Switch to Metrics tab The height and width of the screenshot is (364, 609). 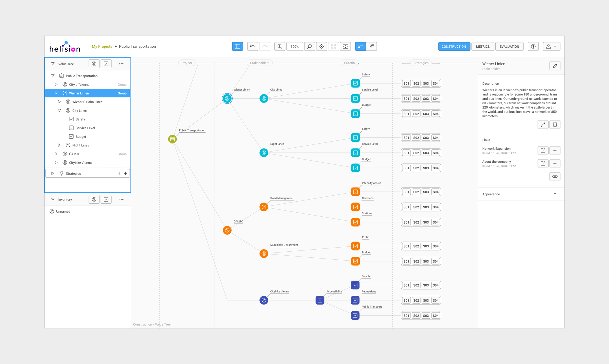coord(483,47)
